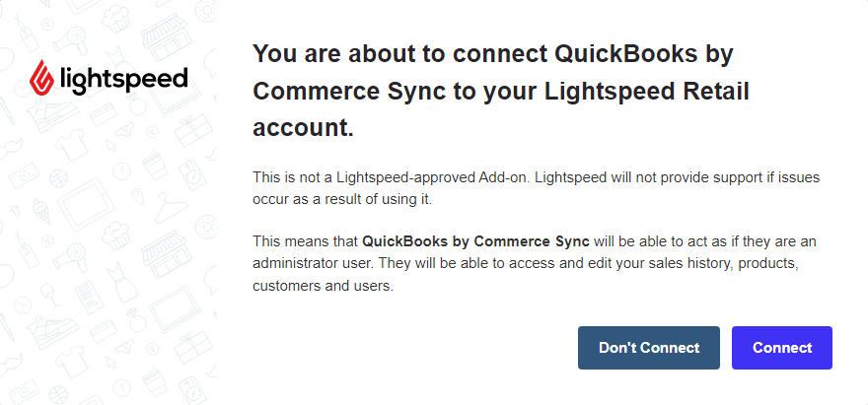Click the tablet outline icon in the pattern
This screenshot has width=868, height=405.
pos(86,204)
